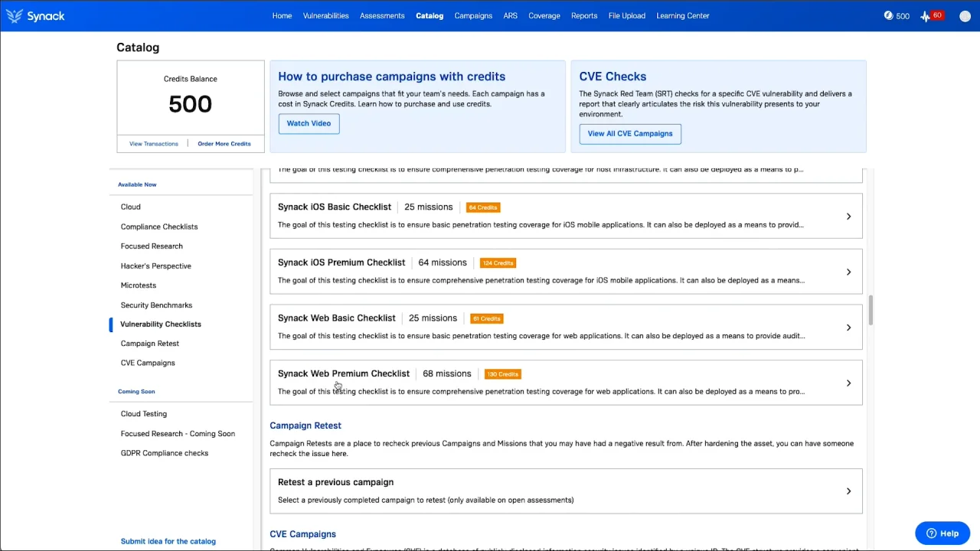Open the Order More Credits link

click(x=224, y=144)
